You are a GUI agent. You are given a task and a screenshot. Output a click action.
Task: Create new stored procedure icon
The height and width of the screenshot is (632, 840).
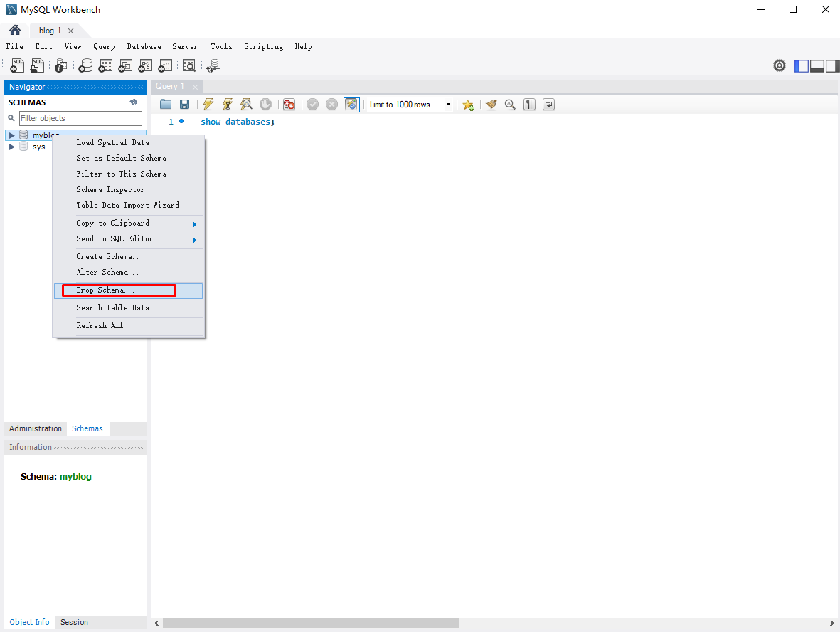tap(145, 66)
